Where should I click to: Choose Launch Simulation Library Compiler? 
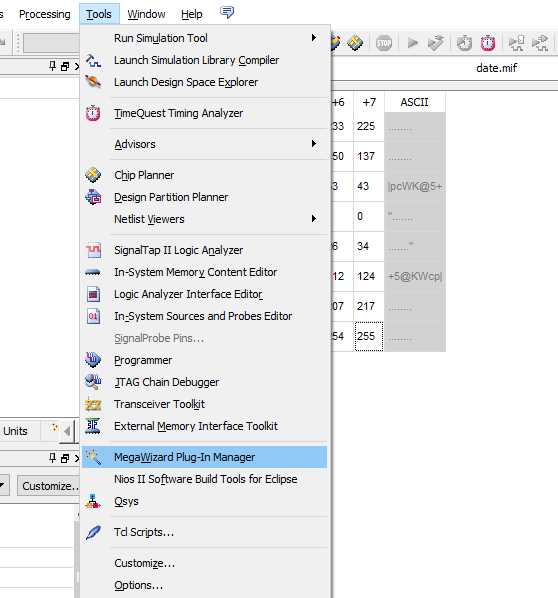204,60
